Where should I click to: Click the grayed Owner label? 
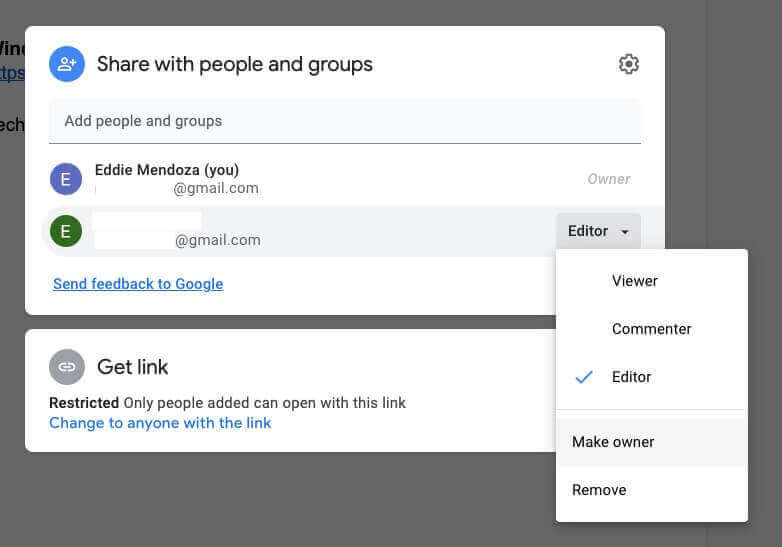608,179
